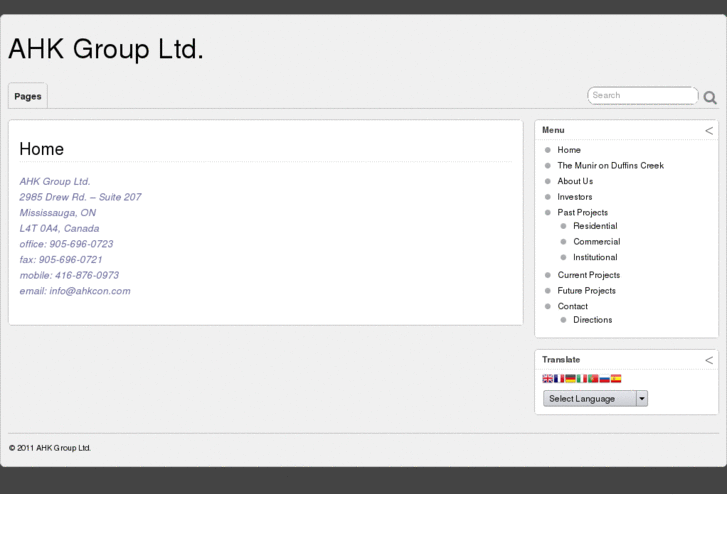Focus the Search input field

click(643, 95)
